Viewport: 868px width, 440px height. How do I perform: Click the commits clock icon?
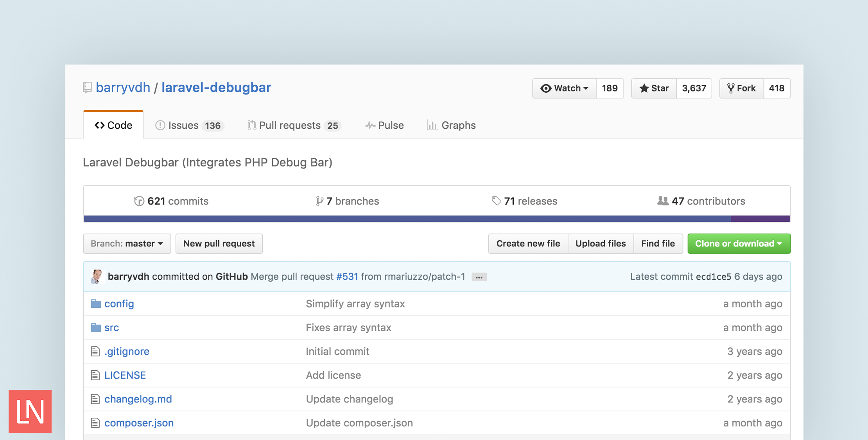click(139, 201)
